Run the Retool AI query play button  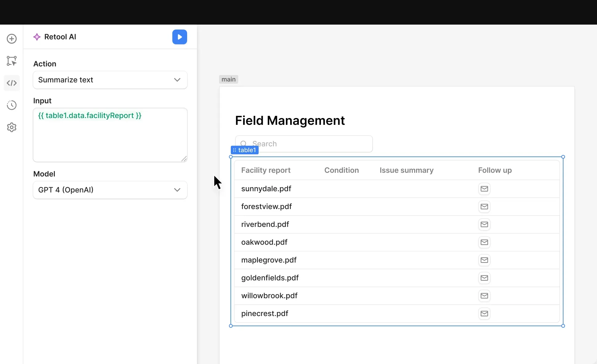pyautogui.click(x=180, y=37)
